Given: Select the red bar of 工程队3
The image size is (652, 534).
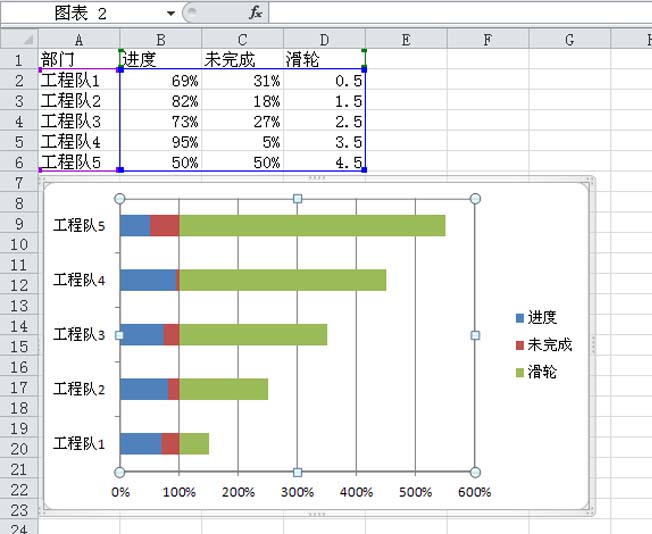Looking at the screenshot, I should [171, 334].
